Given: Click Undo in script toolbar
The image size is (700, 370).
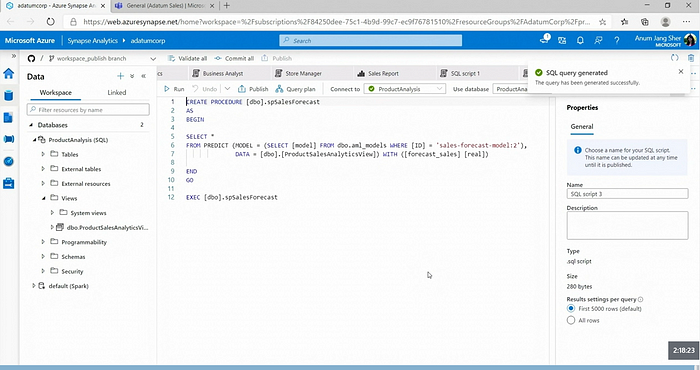Looking at the screenshot, I should point(204,89).
